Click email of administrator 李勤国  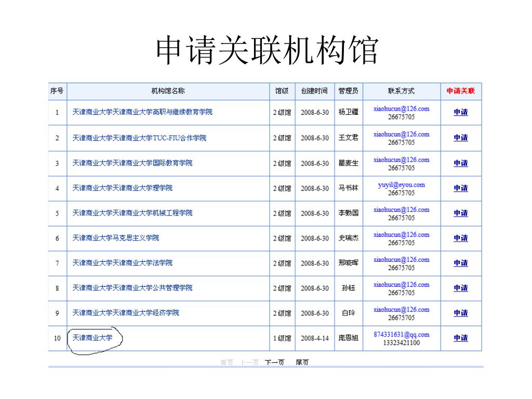point(402,210)
